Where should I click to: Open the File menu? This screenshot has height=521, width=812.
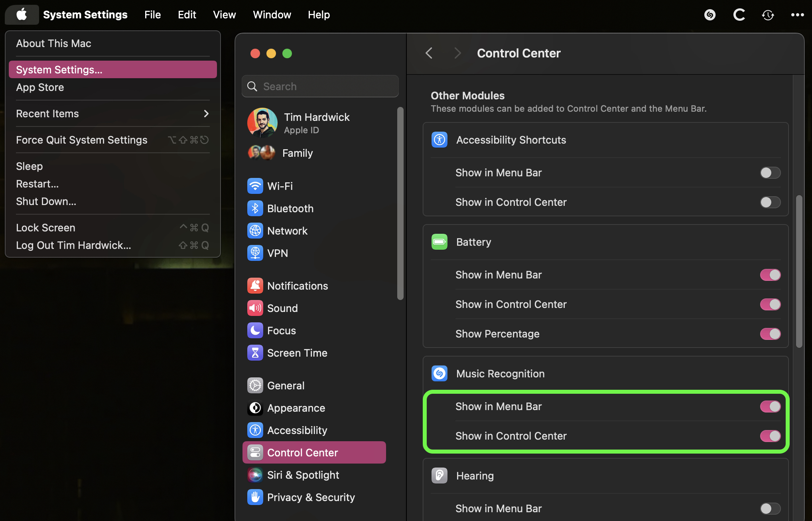(x=152, y=15)
